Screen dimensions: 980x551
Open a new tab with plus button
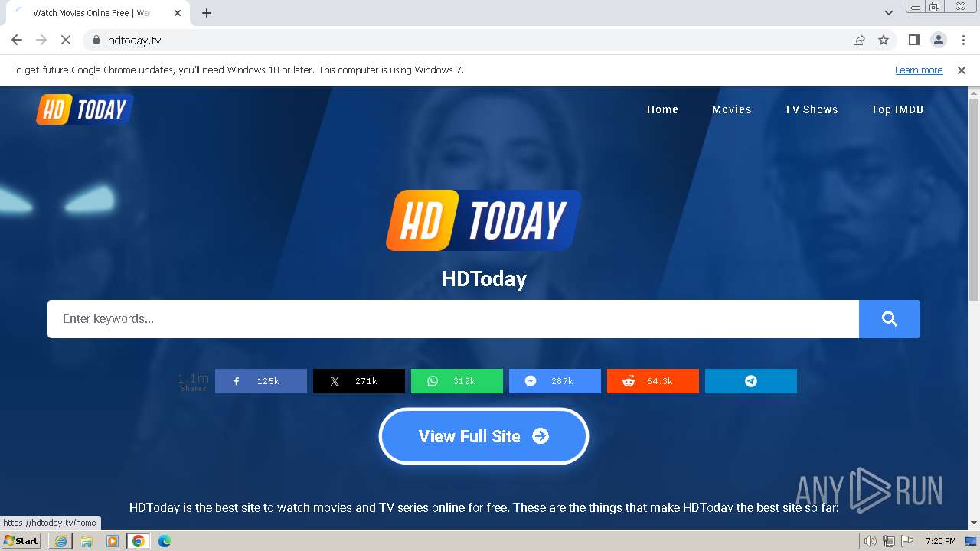(207, 13)
